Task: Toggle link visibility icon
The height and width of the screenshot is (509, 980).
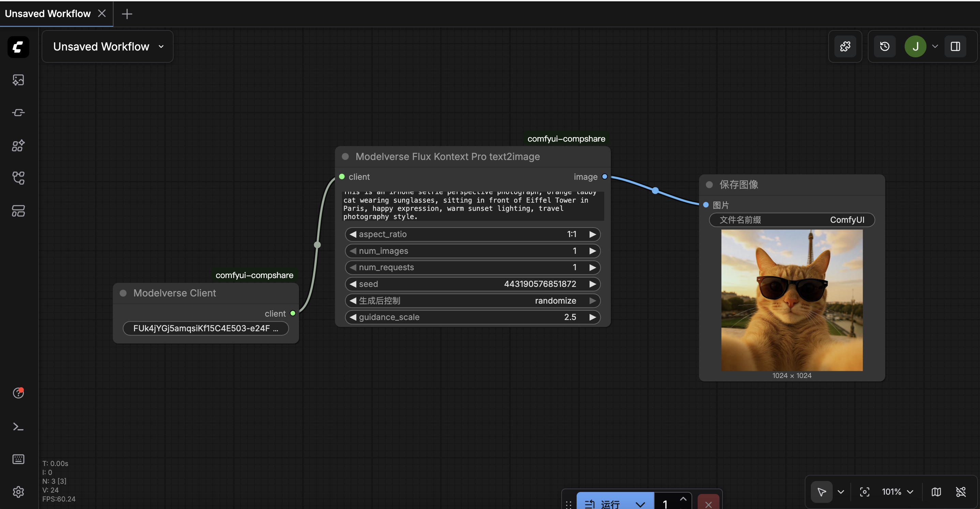Action: (x=961, y=492)
